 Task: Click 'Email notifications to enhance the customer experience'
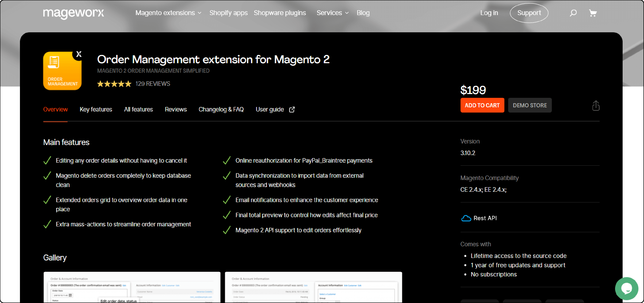point(307,200)
